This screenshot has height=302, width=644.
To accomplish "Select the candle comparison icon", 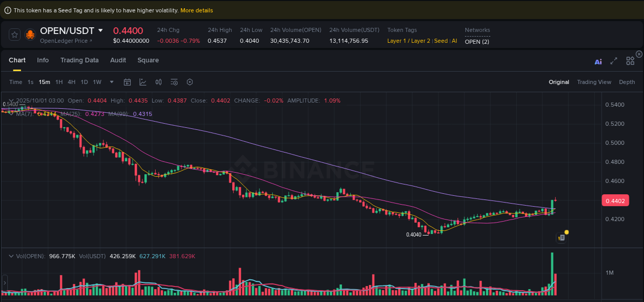I will click(x=158, y=82).
